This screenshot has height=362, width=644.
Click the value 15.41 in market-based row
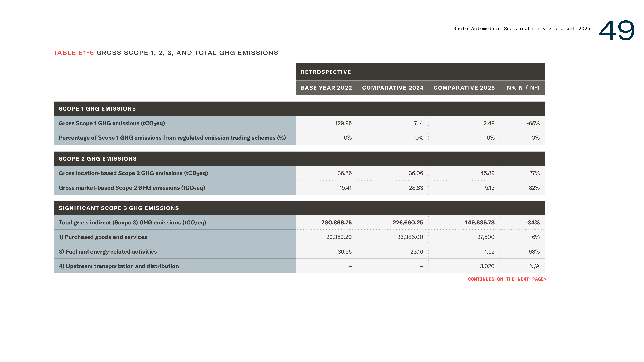click(345, 188)
